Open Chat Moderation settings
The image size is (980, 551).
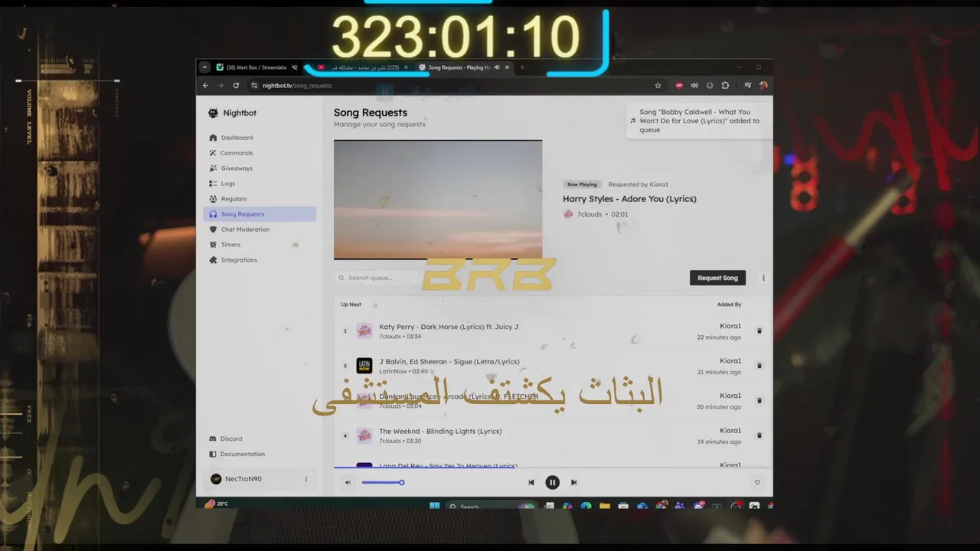pyautogui.click(x=260, y=230)
